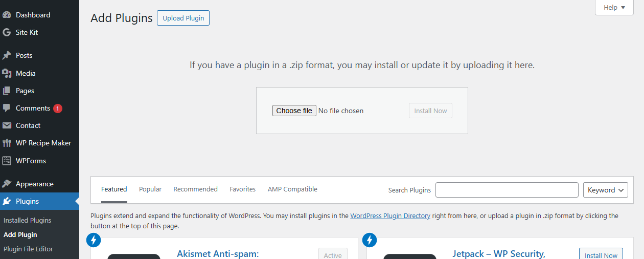Click the Media icon in sidebar
Screen dimensions: 644x259
coord(7,73)
